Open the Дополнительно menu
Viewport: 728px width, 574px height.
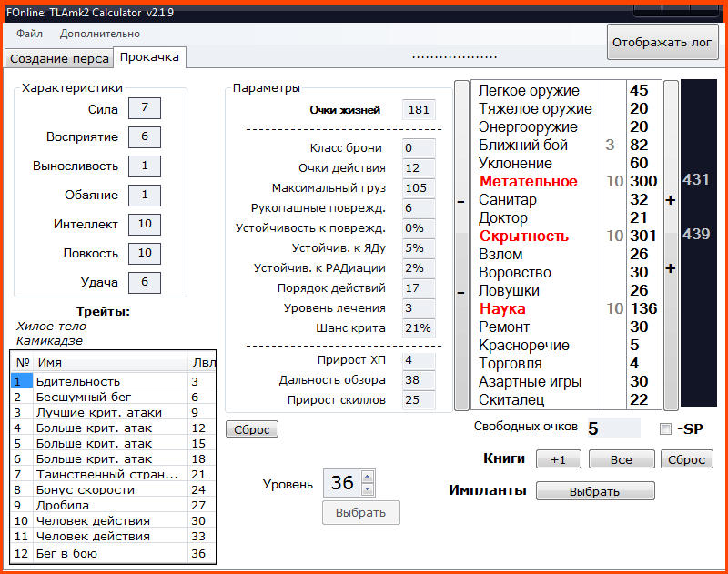pos(99,34)
